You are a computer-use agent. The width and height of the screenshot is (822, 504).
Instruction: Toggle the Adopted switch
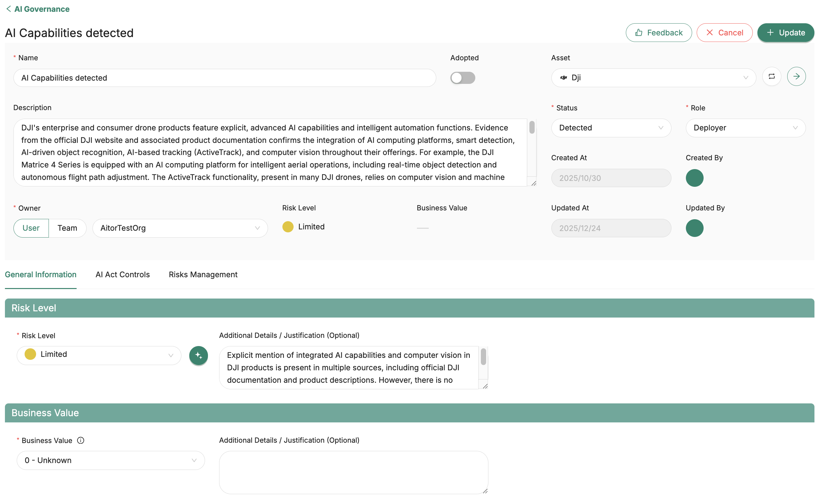click(462, 78)
